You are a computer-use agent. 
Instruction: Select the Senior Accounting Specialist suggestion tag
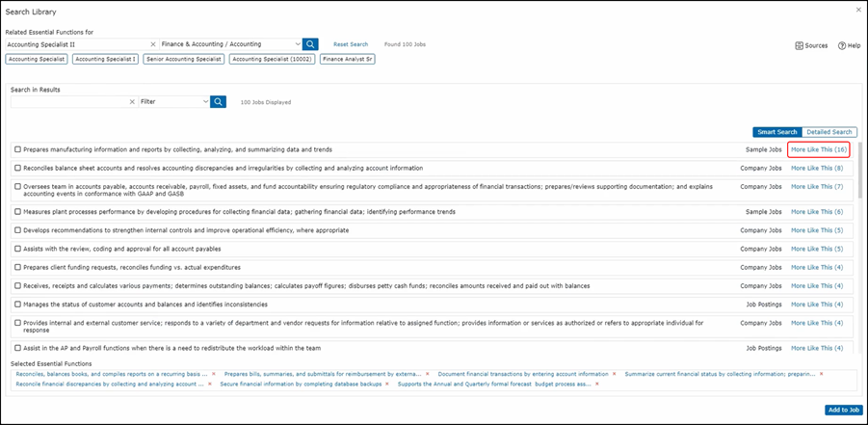coord(184,59)
